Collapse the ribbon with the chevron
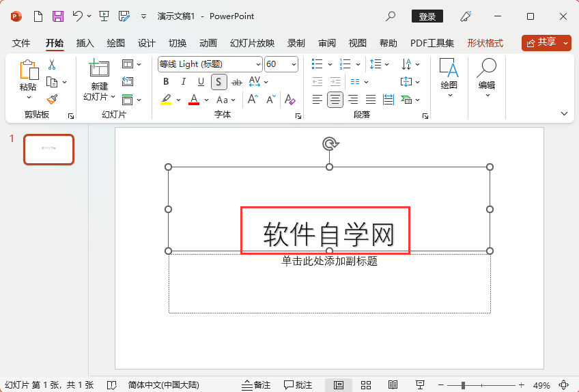This screenshot has height=392, width=579. tap(564, 113)
